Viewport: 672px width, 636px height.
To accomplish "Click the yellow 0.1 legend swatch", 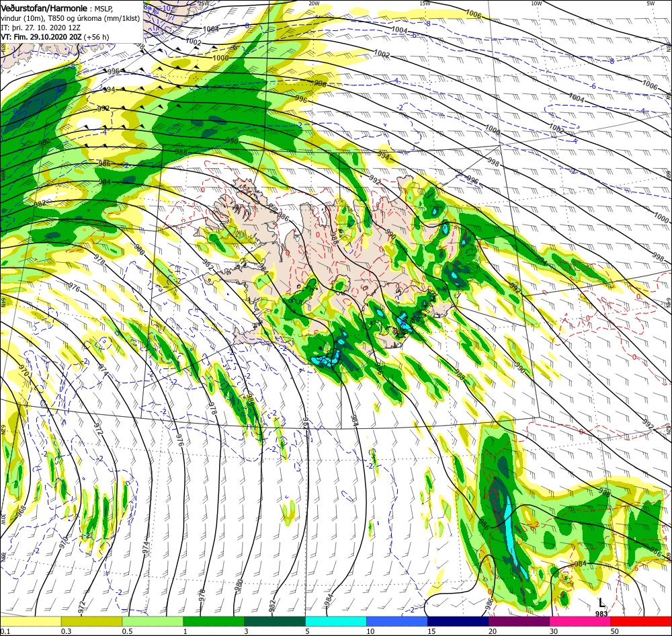I will 30,621.
